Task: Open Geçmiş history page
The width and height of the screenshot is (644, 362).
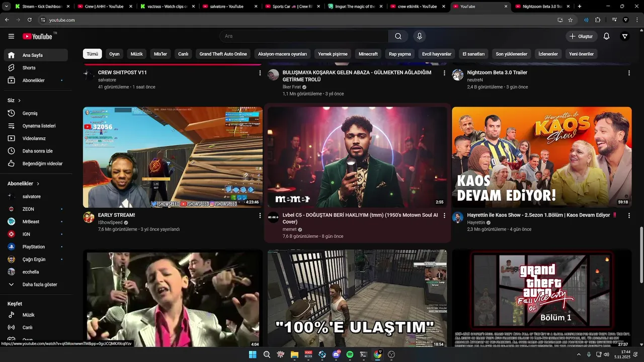Action: (35, 113)
